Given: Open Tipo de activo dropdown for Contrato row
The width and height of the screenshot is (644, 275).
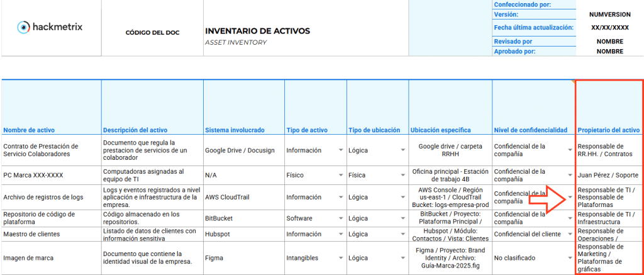Looking at the screenshot, I should (x=340, y=150).
